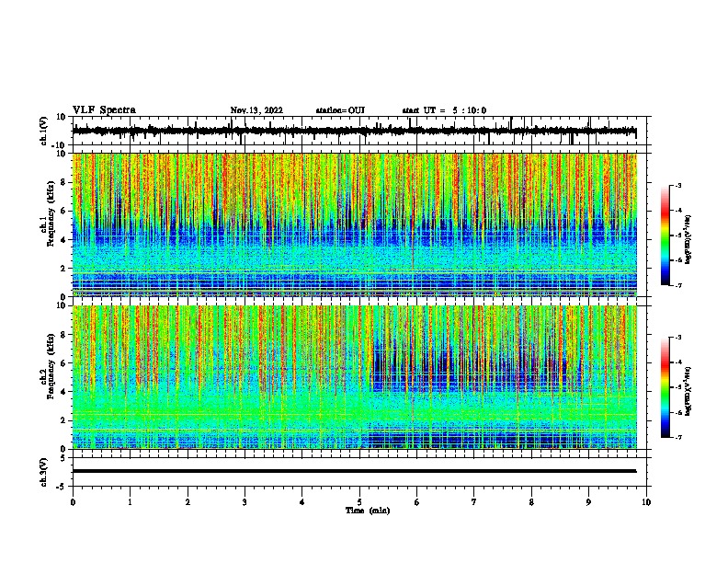Click the 8 kHz tick on ch.2 frequency axis
This screenshot has width=728, height=563.
tap(63, 335)
